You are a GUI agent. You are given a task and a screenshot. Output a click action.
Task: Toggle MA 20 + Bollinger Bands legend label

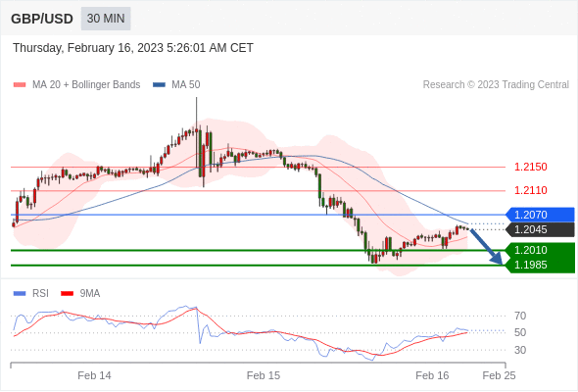click(x=86, y=85)
